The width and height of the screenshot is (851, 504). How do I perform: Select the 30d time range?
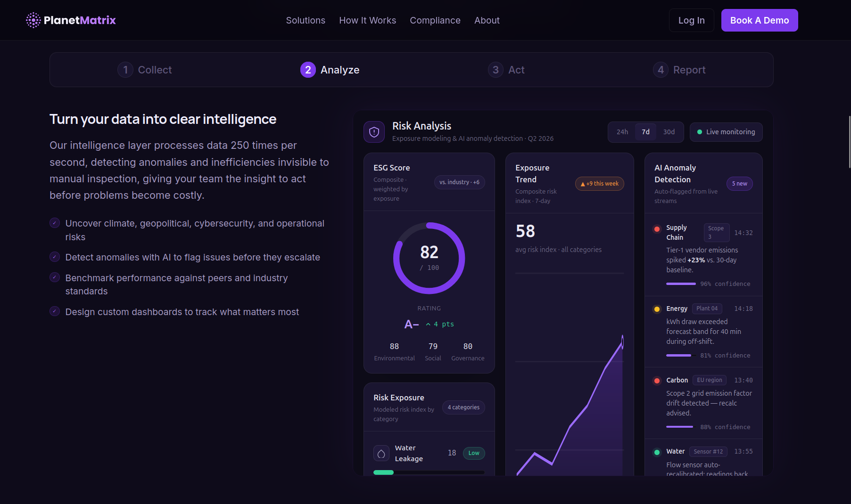[669, 132]
